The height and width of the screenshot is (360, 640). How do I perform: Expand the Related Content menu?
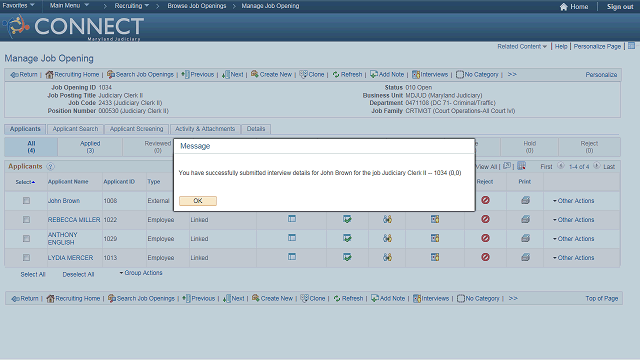[522, 47]
